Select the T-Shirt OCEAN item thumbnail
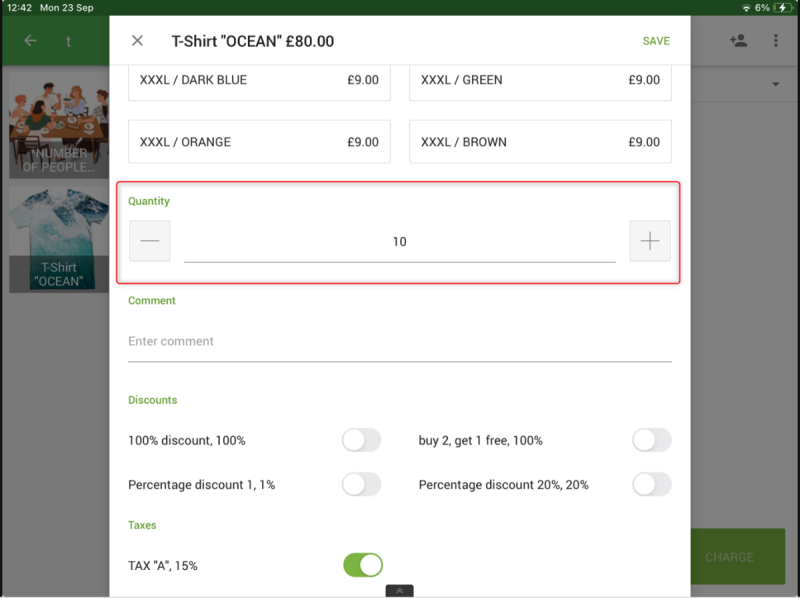The width and height of the screenshot is (800, 598). tap(59, 238)
